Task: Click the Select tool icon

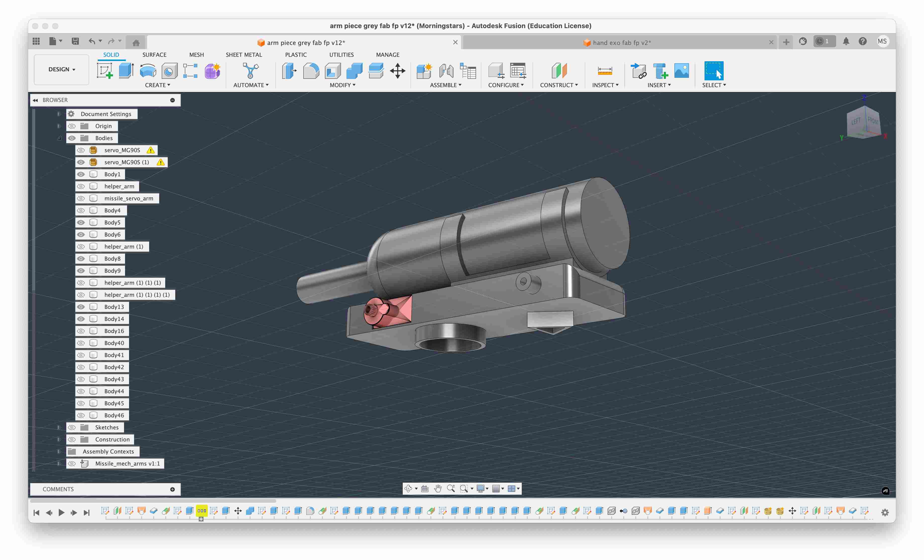Action: pos(714,71)
